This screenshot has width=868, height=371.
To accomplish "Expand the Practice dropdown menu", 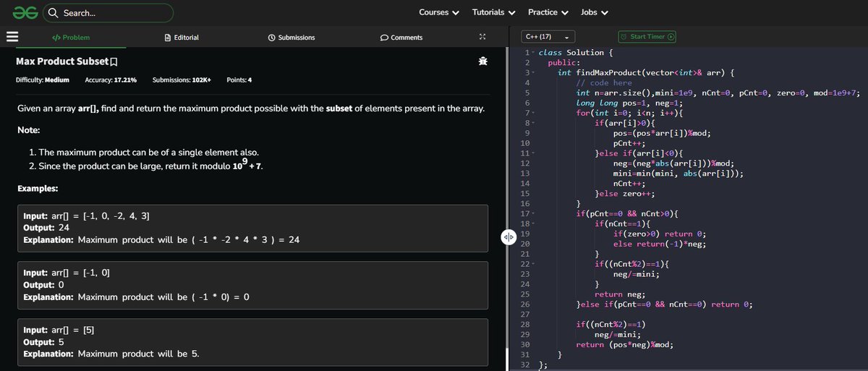I will [548, 12].
